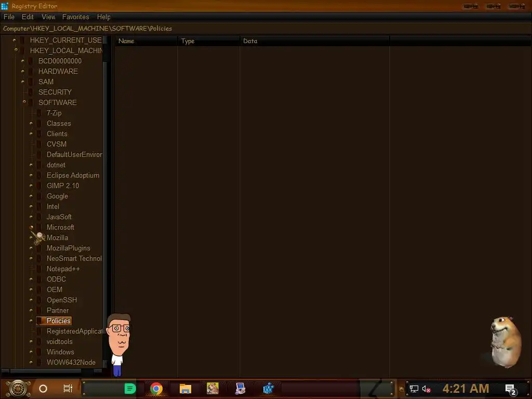This screenshot has width=532, height=399.
Task: Click the 4:21 AM taskbar clock
Action: [x=465, y=389]
